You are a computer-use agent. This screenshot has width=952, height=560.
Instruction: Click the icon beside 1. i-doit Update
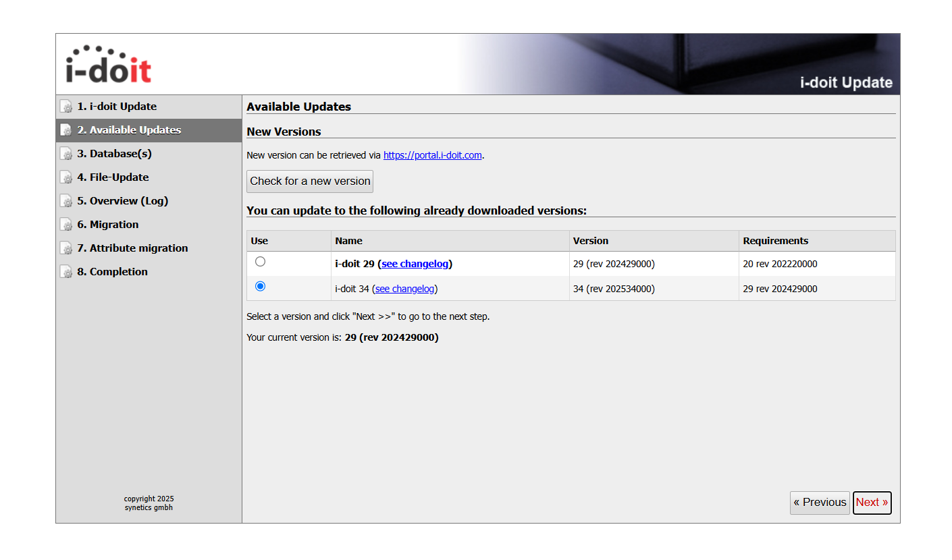[66, 107]
